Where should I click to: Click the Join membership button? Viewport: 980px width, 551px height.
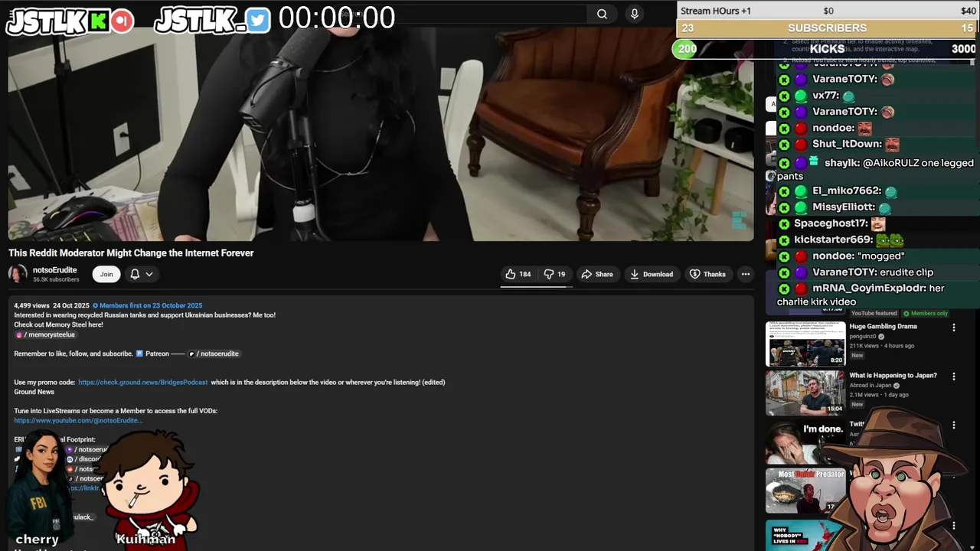point(106,274)
